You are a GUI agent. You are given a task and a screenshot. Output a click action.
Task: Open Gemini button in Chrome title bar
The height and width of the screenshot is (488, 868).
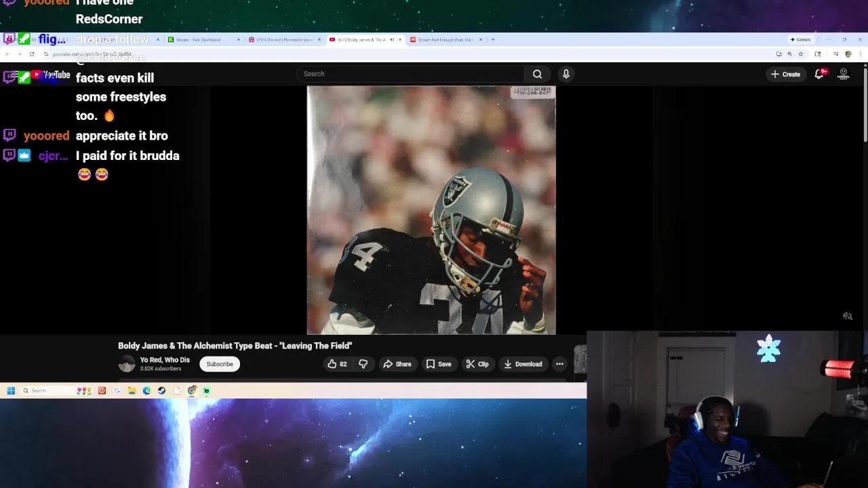(x=800, y=39)
